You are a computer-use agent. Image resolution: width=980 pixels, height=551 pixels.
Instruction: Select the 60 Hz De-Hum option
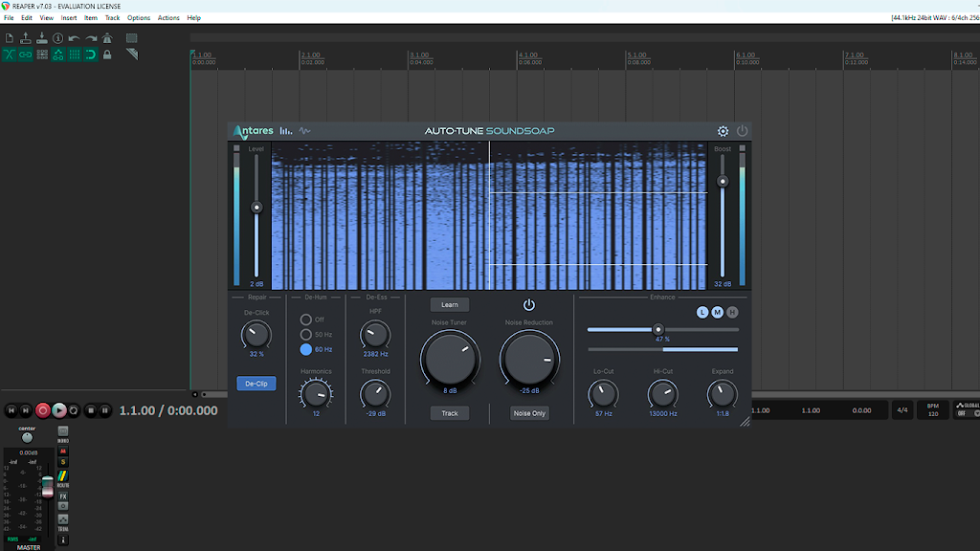click(x=305, y=350)
